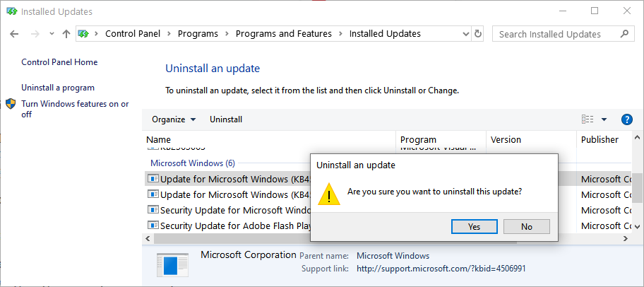
Task: Open the recent locations dropdown arrow
Action: 52,34
